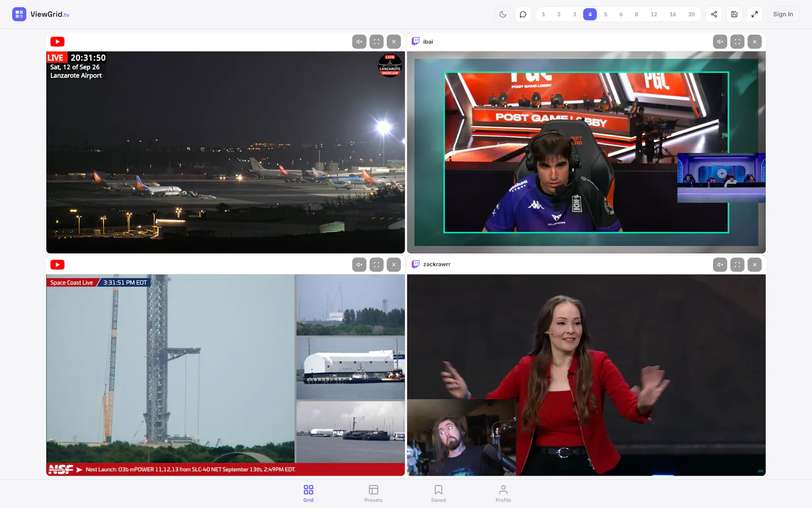Click Twitch icon beside zackrawrr
Image resolution: width=812 pixels, height=508 pixels.
[416, 264]
